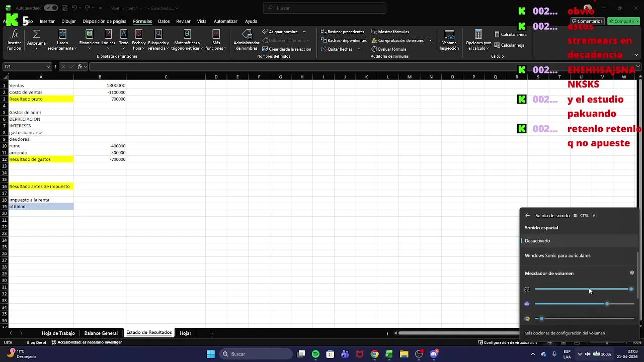
Task: Open the Insertar función dialog
Action: (x=14, y=39)
